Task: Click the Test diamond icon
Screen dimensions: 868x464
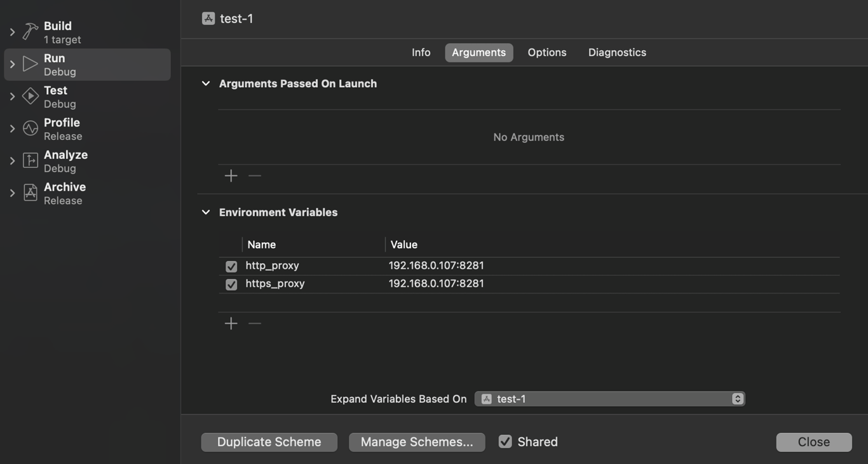Action: coord(30,97)
